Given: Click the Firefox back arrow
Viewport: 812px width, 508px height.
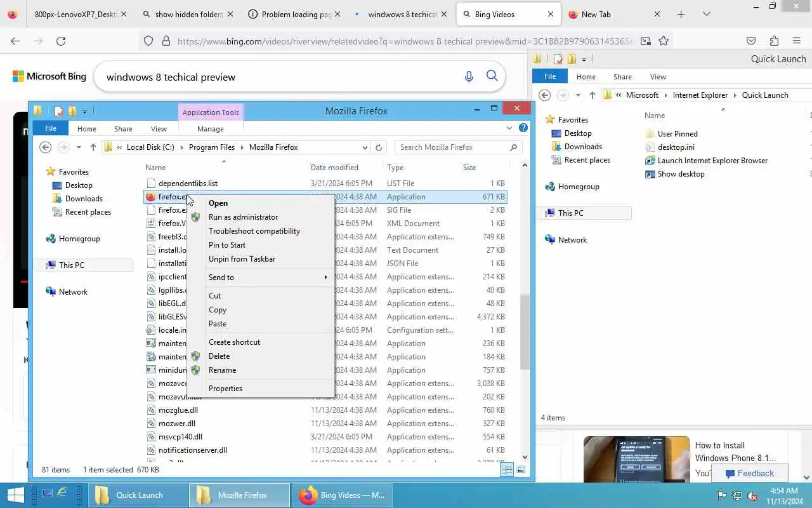Looking at the screenshot, I should [15, 41].
